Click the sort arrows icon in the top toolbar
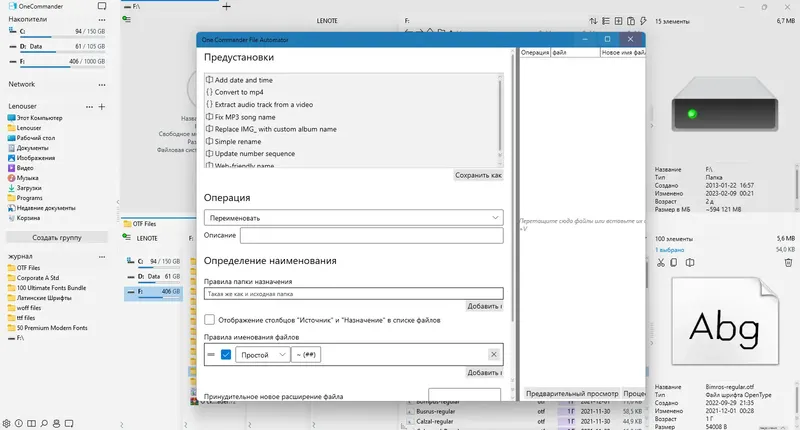 coord(593,21)
